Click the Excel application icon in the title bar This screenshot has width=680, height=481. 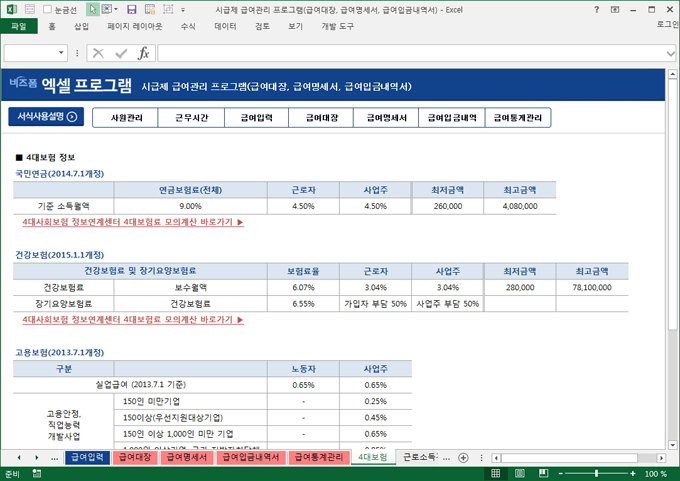(12, 9)
